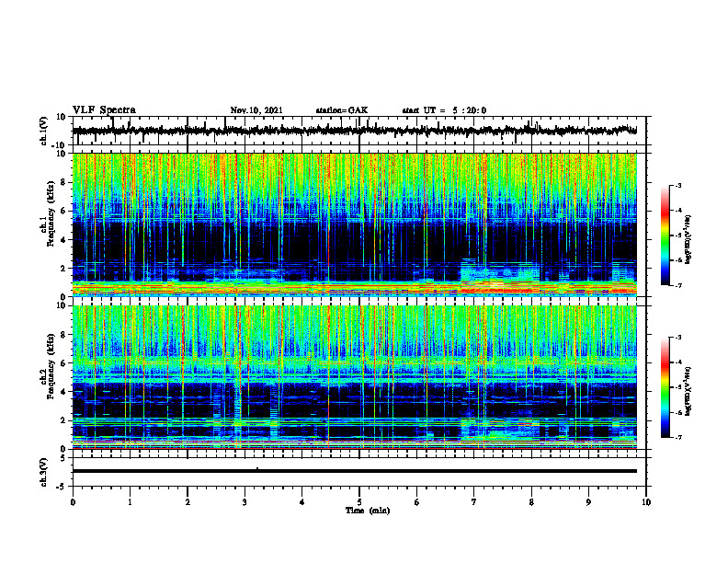This screenshot has height=563, width=728.
Task: Click the ch.1 voltage waveform trace
Action: click(x=355, y=131)
